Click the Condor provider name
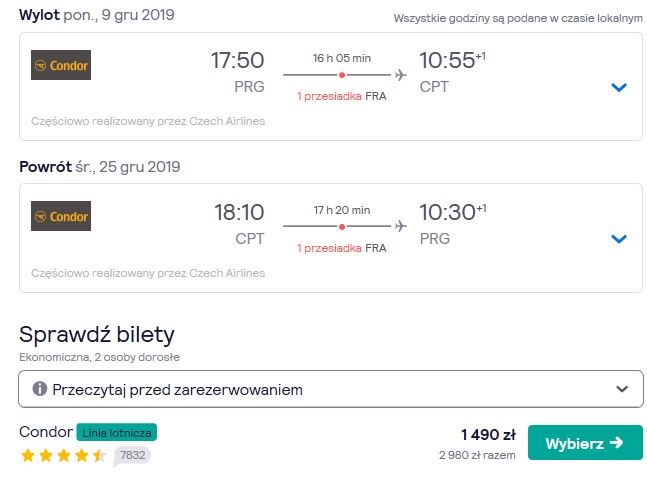Viewport: 647px width, 481px height. 46,432
